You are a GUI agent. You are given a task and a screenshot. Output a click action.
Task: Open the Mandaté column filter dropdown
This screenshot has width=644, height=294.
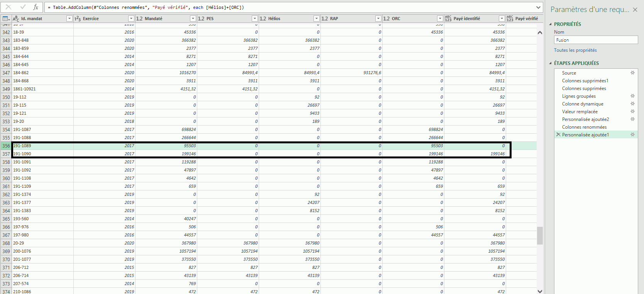[193, 19]
